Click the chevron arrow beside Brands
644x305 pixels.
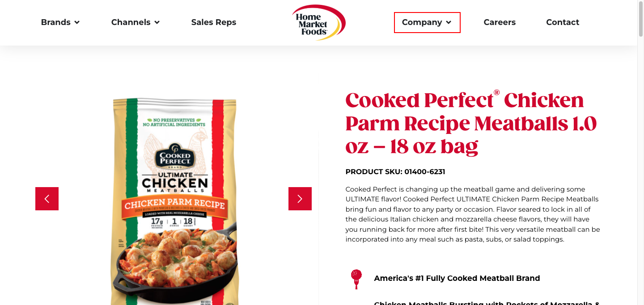(77, 22)
